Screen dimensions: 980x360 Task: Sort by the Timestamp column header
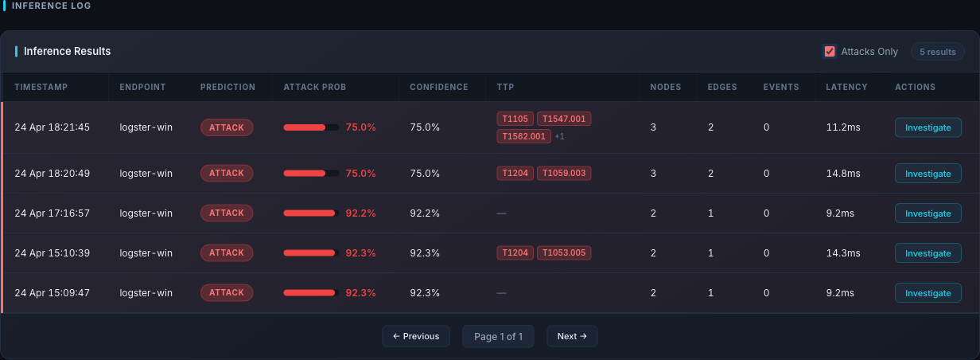click(41, 87)
